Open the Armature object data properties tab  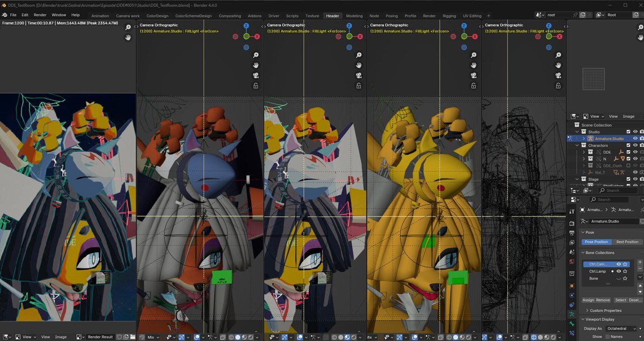click(572, 314)
